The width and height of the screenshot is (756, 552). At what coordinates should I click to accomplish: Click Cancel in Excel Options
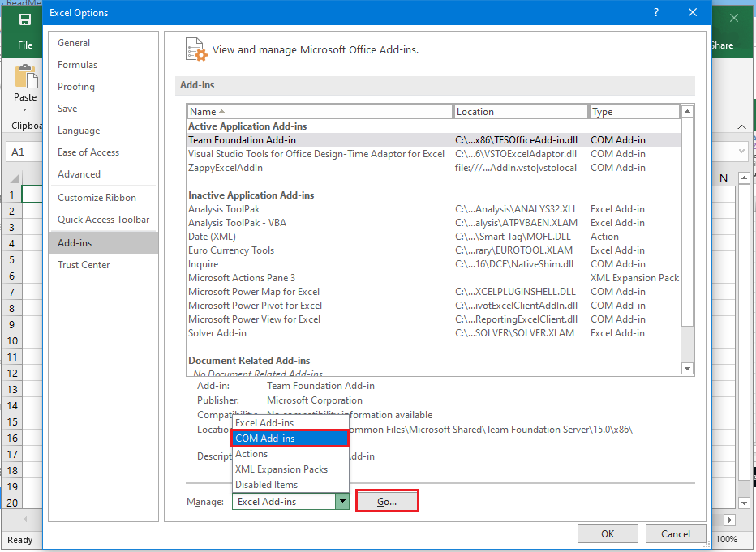[x=676, y=533]
